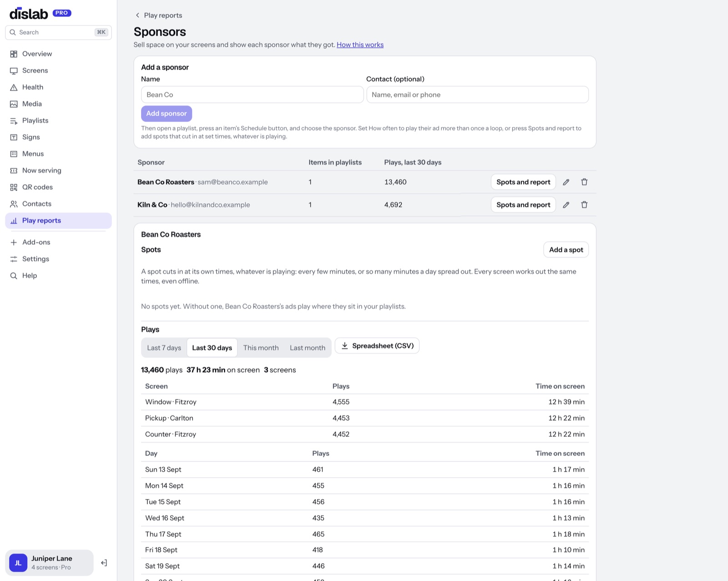Open QR codes page

click(58, 187)
